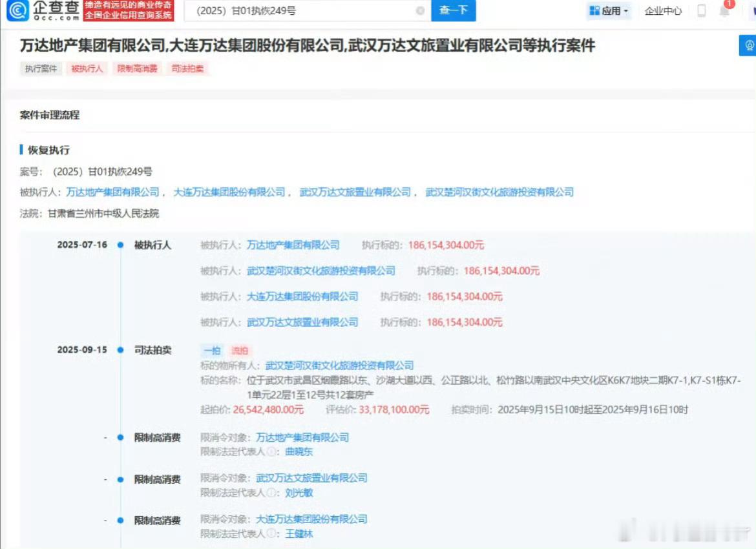
Task: Click the blue floating side widget icon
Action: [x=748, y=45]
